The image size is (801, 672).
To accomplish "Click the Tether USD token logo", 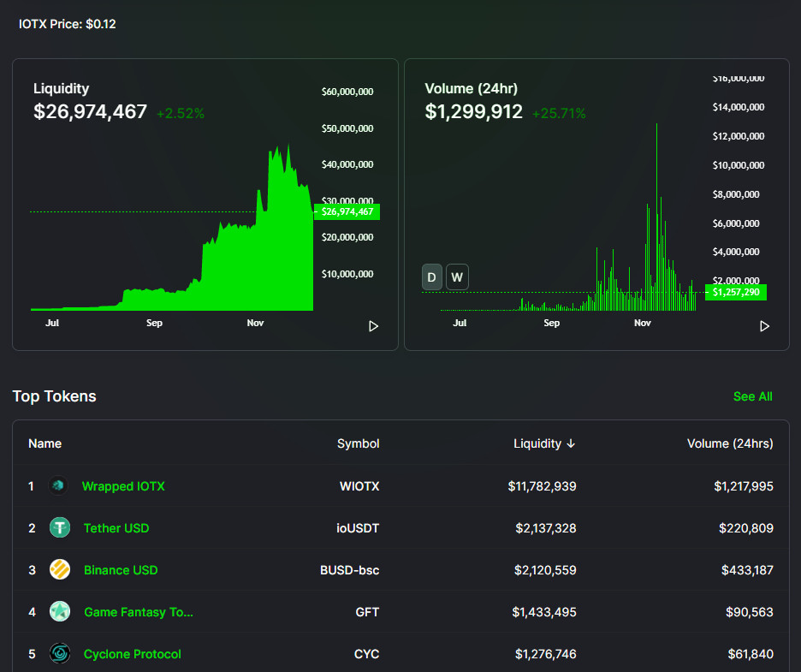I will pyautogui.click(x=60, y=527).
